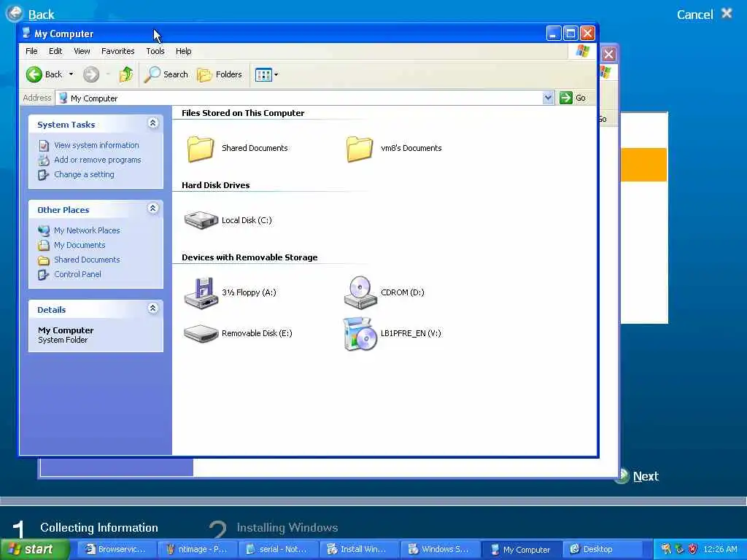Click the first system tray icon

pos(666,549)
